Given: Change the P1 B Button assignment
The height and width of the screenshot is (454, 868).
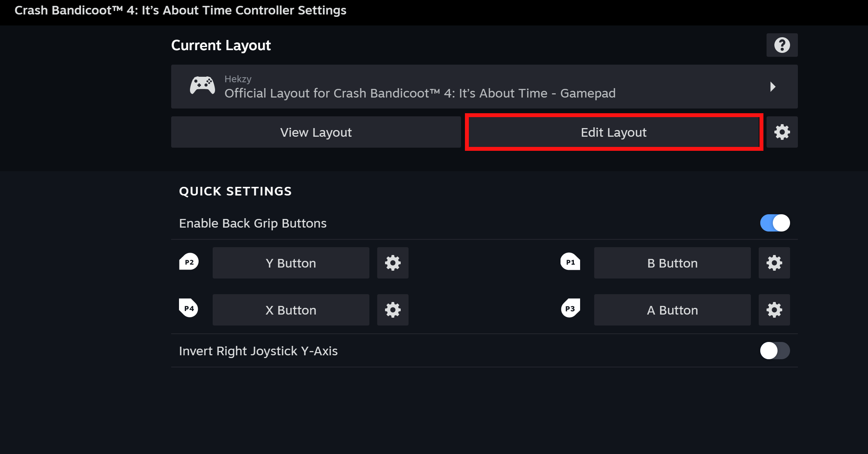Looking at the screenshot, I should pos(672,263).
